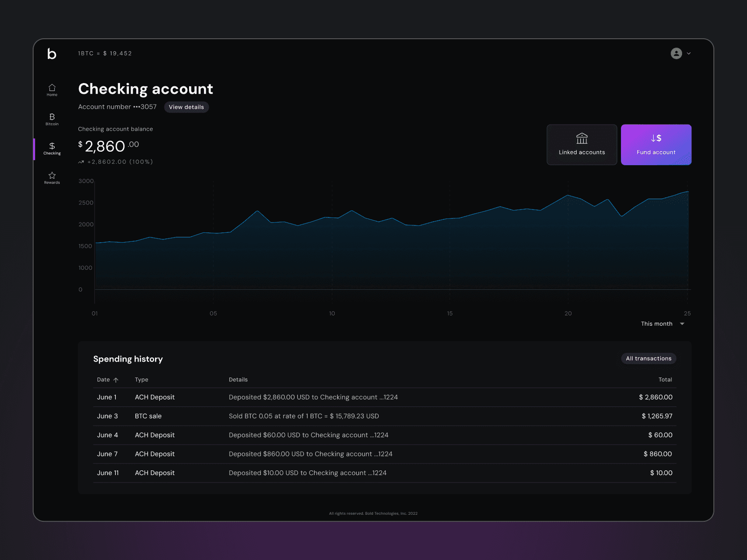Open All transactions

coord(648,358)
